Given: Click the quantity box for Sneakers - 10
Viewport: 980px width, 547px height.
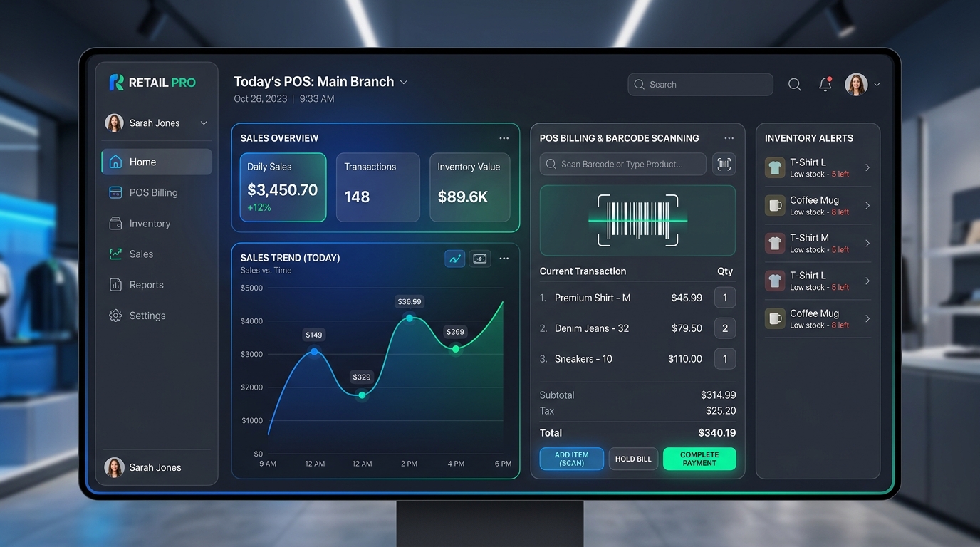Looking at the screenshot, I should pyautogui.click(x=725, y=359).
